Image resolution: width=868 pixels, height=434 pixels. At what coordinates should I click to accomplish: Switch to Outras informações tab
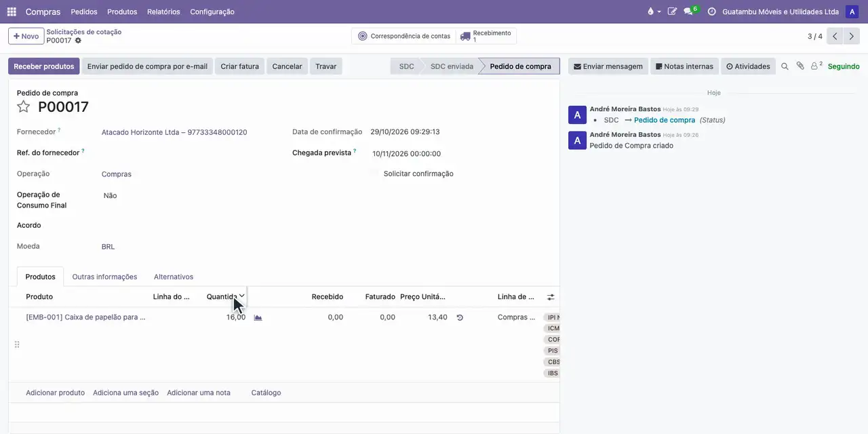(x=104, y=277)
